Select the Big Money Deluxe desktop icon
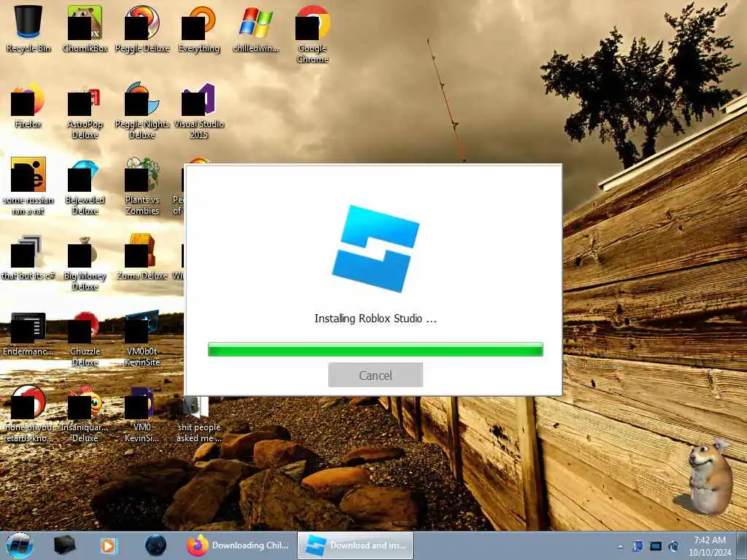Screen dimensions: 747x560 [85, 262]
